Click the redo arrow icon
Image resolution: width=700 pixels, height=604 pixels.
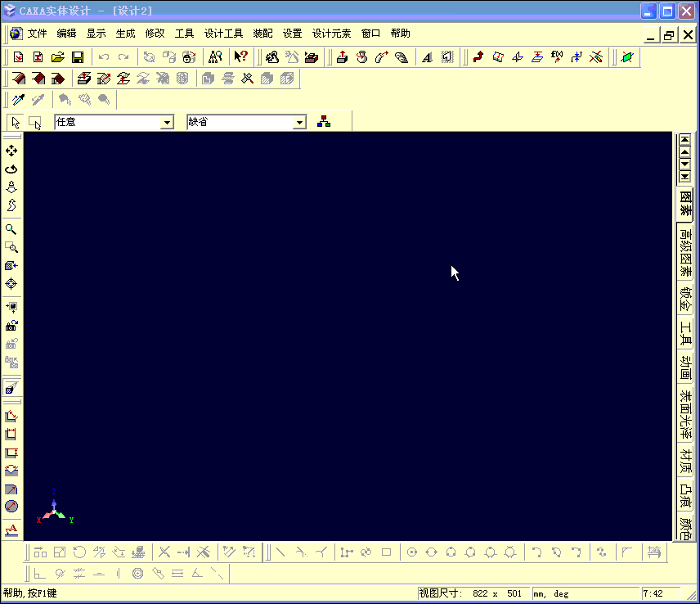click(x=123, y=57)
